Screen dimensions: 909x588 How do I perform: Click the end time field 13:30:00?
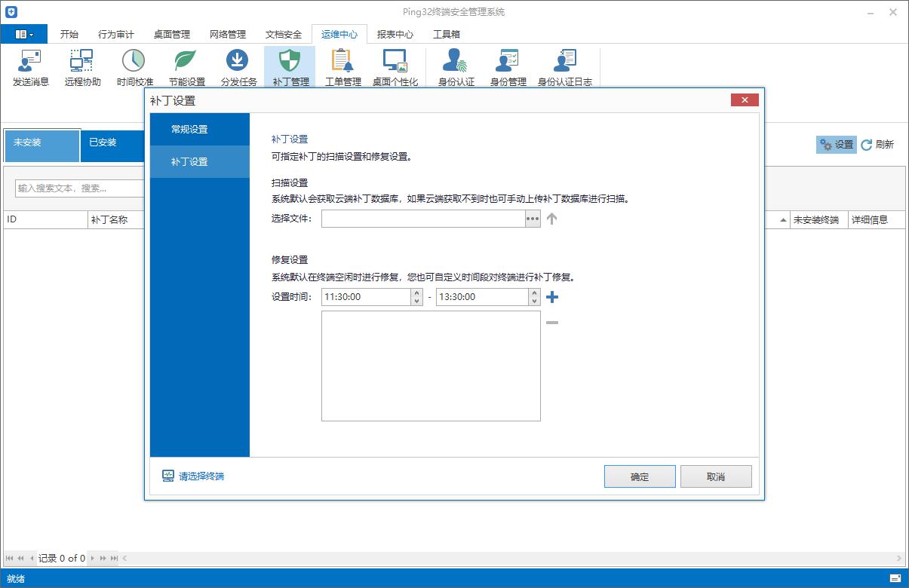482,297
